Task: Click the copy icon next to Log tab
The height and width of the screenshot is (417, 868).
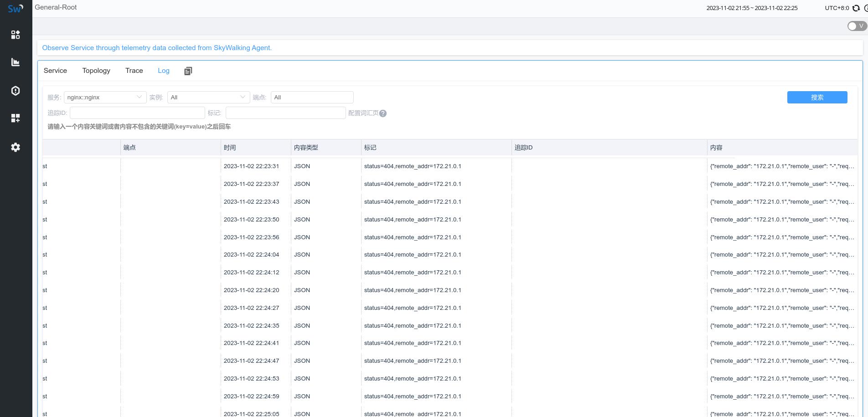Action: pos(188,71)
